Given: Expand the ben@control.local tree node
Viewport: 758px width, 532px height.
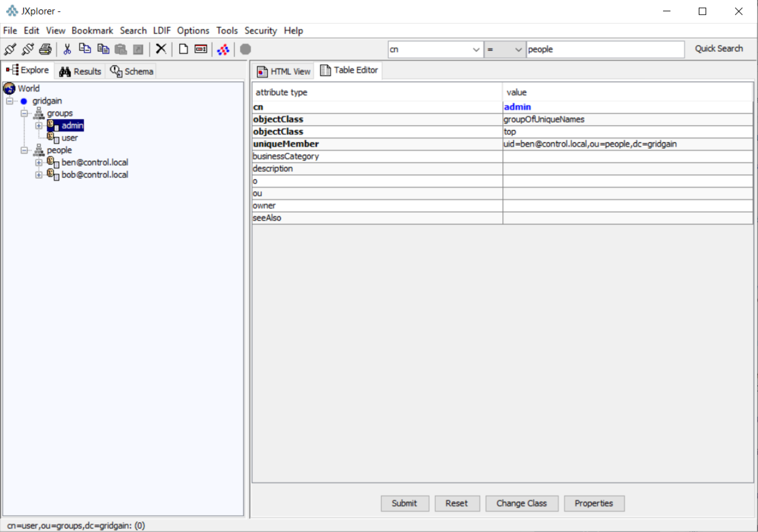Looking at the screenshot, I should pos(39,162).
